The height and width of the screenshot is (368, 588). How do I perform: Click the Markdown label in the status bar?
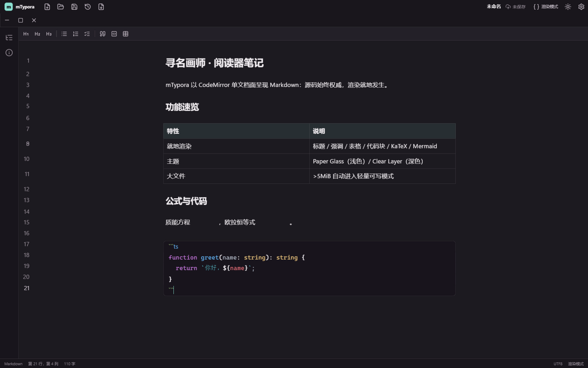point(13,364)
